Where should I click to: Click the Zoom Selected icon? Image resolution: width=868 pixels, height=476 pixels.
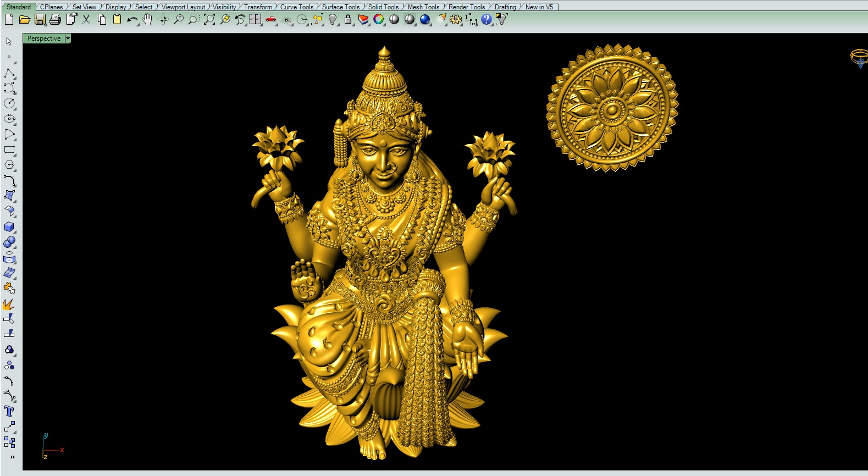coord(225,20)
